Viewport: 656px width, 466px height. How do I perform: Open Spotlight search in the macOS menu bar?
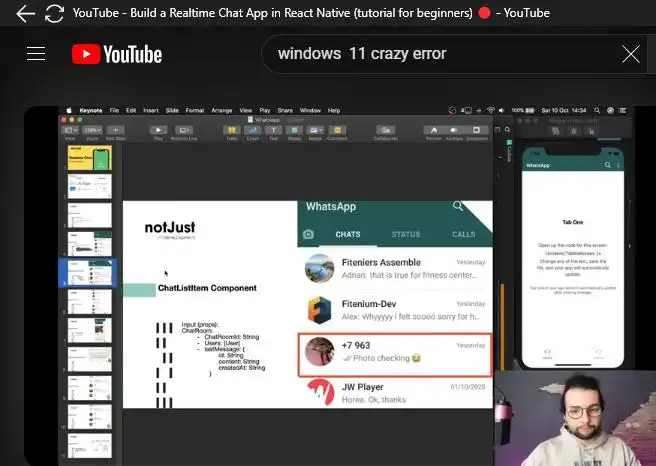click(x=597, y=110)
